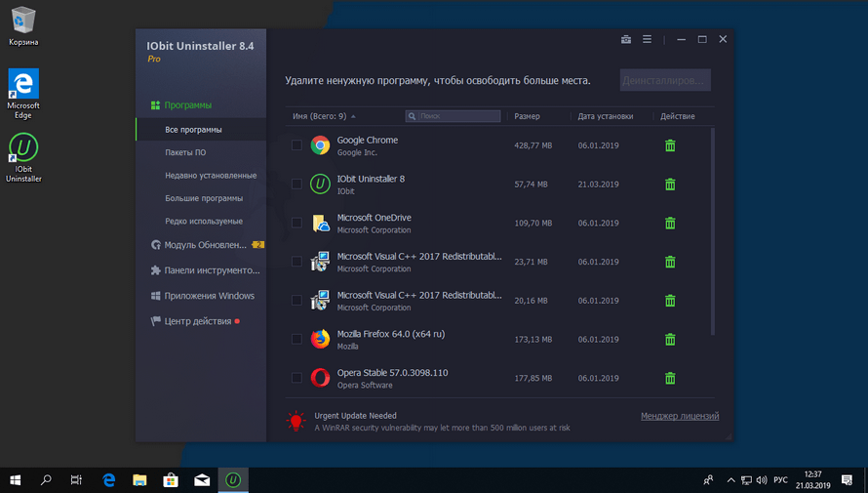Click Urgent Update Needed notice
The image size is (868, 493).
coord(355,416)
